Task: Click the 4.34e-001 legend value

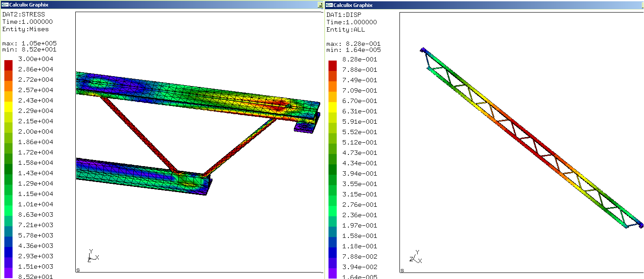Action: tap(359, 163)
